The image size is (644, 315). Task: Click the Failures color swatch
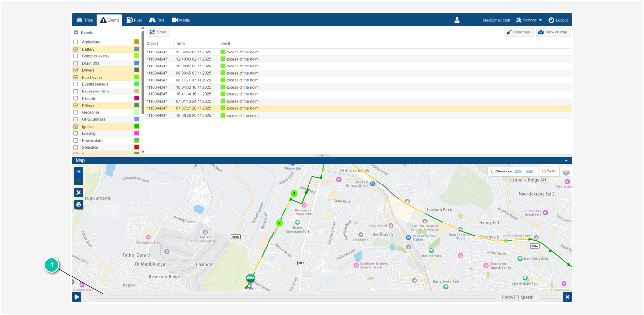click(x=137, y=98)
